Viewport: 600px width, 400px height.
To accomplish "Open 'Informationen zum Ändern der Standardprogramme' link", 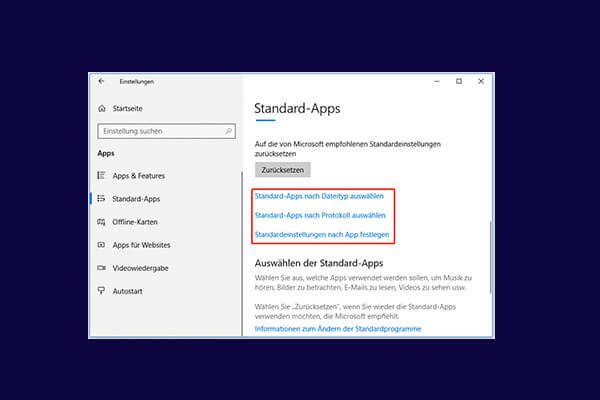I will (x=337, y=328).
